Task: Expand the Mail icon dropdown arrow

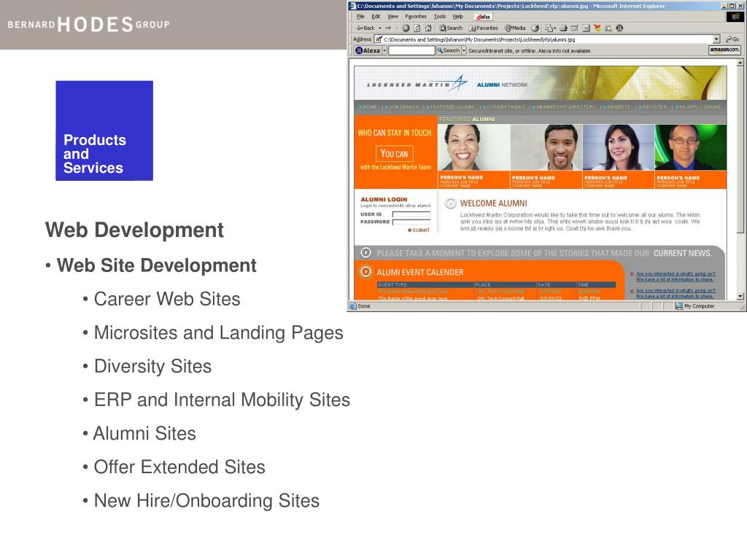Action: tap(554, 28)
